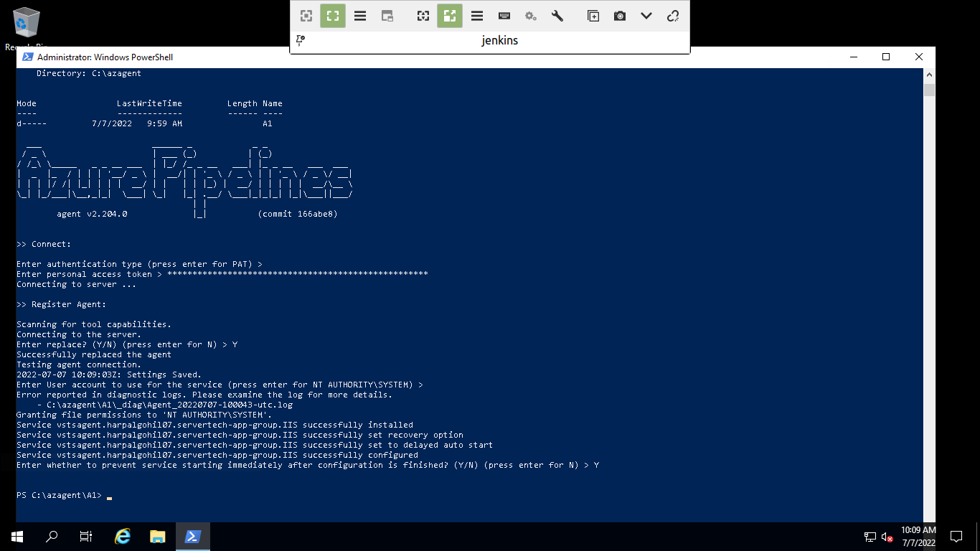Grab all keyboard events icon
Image resolution: width=980 pixels, height=551 pixels.
504,16
